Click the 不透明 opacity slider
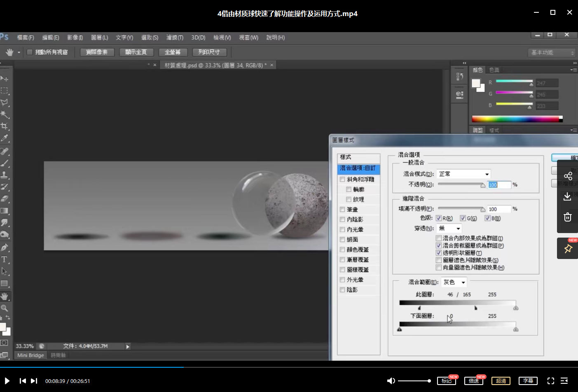578x392 pixels. (461, 184)
